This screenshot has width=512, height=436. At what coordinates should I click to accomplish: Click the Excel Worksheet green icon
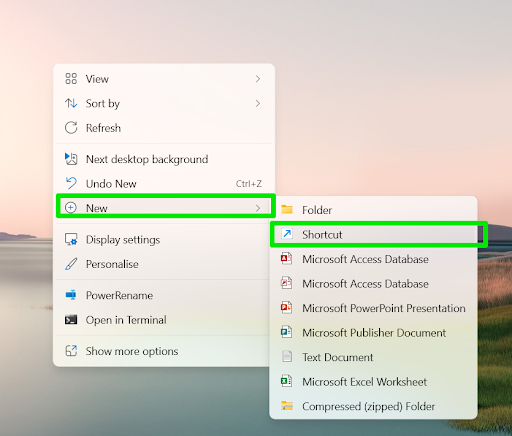(x=286, y=381)
